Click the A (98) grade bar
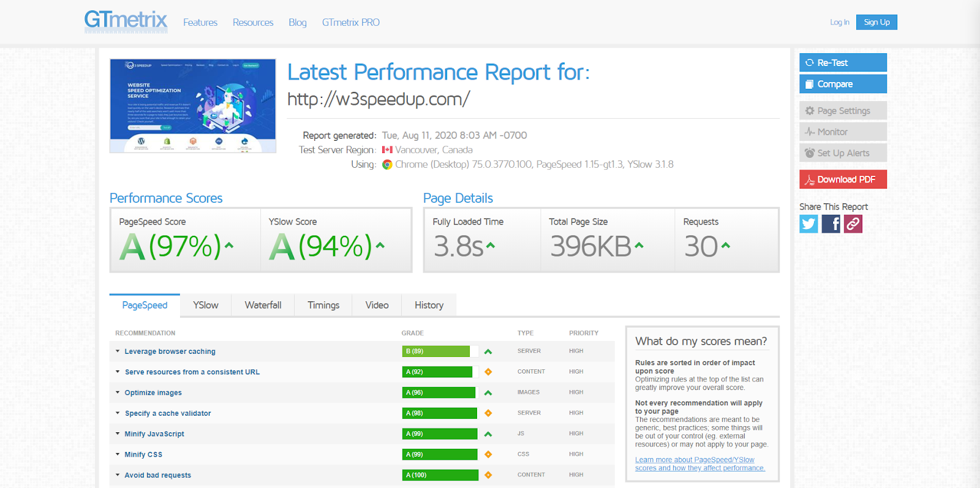 pos(440,413)
